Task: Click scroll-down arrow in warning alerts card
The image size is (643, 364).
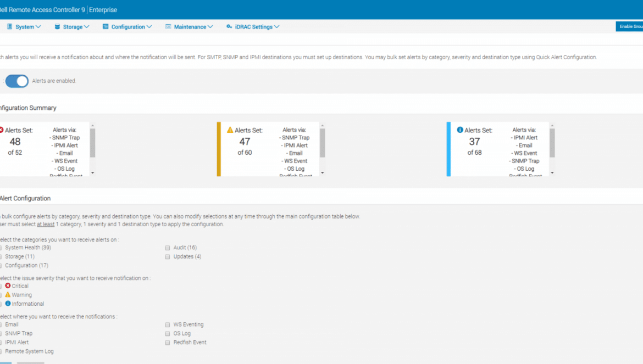Action: tap(322, 173)
